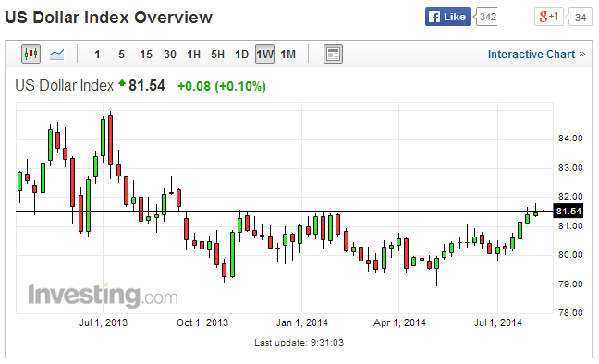Image resolution: width=599 pixels, height=364 pixels.
Task: Click the US Dollar Index Overview heading
Action: [x=109, y=18]
